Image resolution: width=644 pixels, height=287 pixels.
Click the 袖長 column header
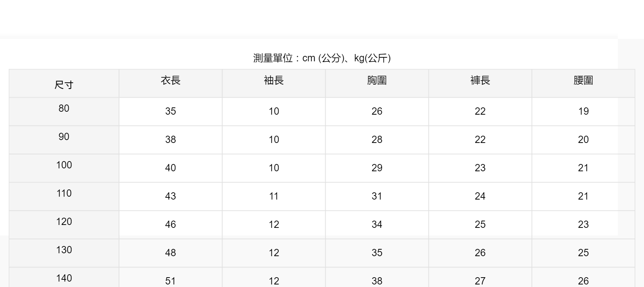coord(274,80)
